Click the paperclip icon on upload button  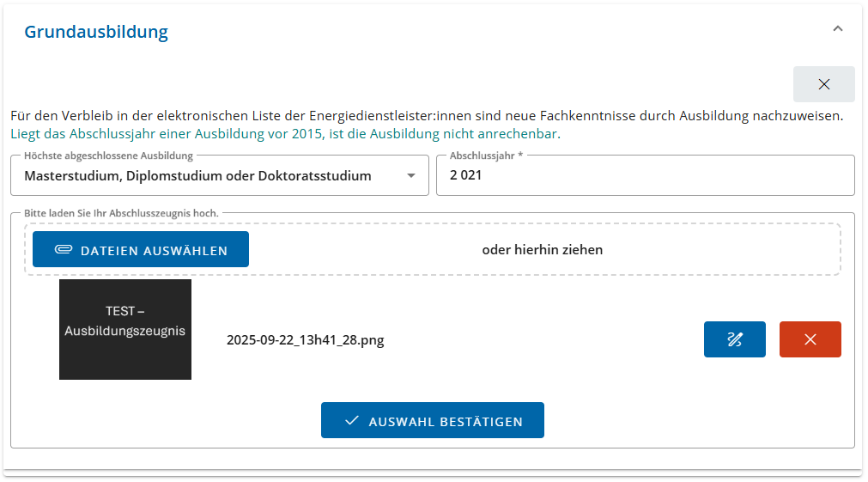[64, 250]
